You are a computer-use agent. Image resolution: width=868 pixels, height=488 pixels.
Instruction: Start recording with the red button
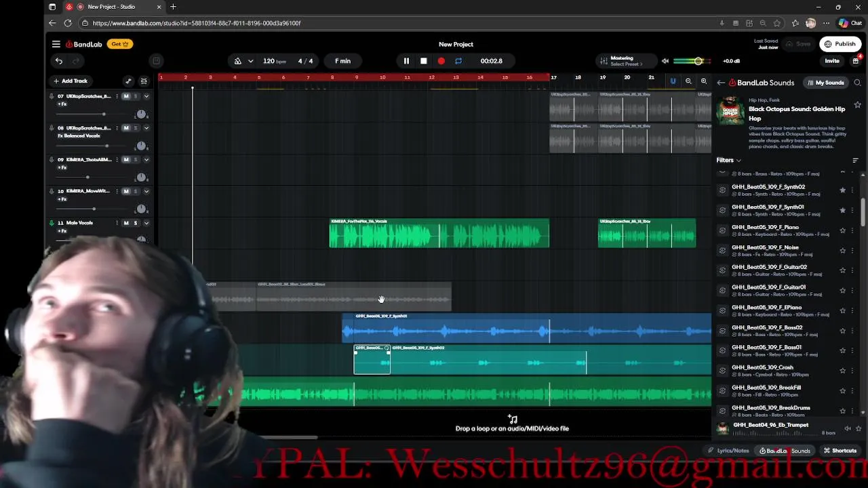(x=441, y=61)
